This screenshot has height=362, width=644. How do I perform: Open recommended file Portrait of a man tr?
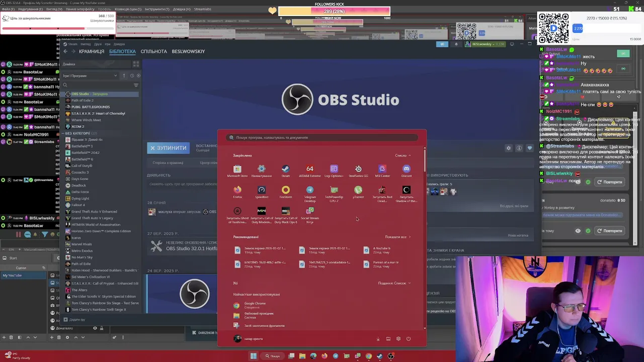click(x=382, y=264)
